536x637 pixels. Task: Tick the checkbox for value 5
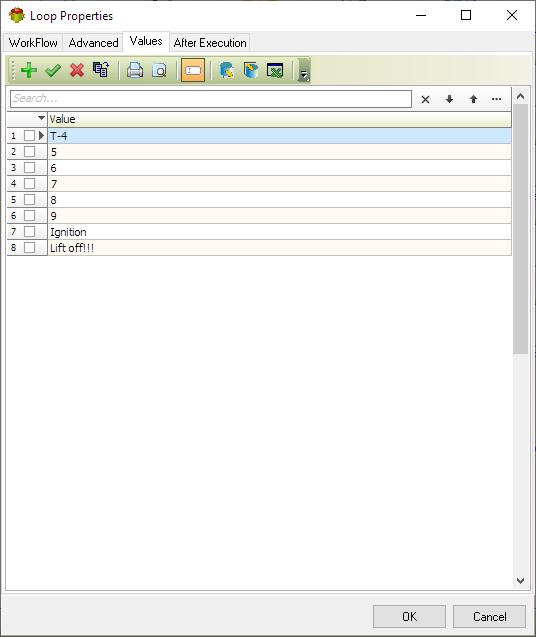[29, 152]
